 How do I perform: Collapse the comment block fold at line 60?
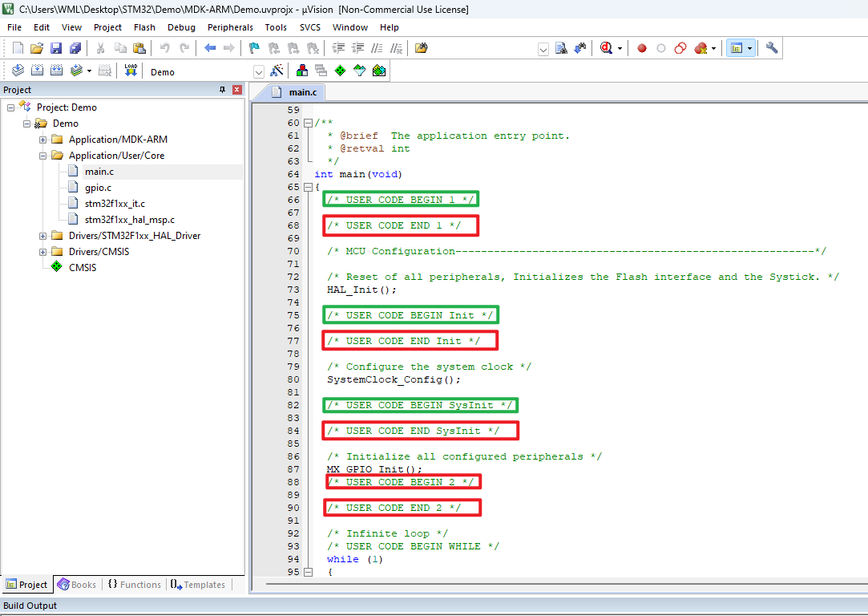click(x=309, y=123)
